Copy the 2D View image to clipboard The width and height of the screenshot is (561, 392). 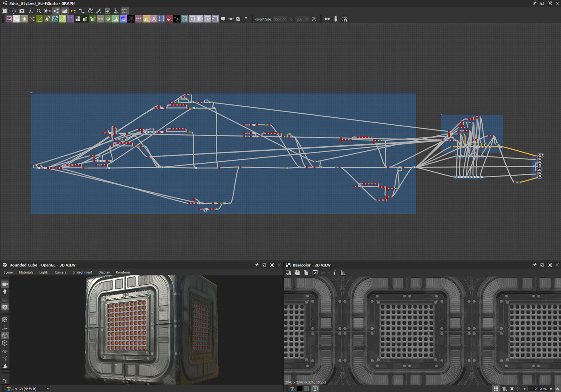(306, 273)
